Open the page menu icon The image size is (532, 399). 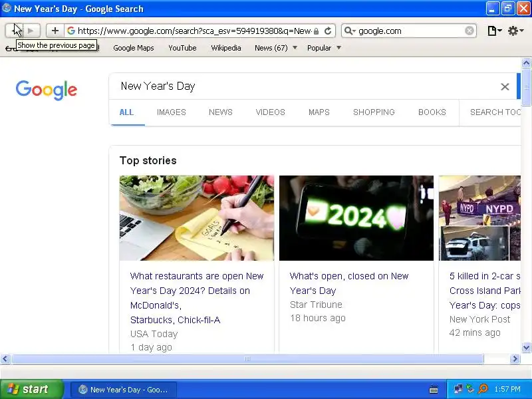[x=494, y=31]
